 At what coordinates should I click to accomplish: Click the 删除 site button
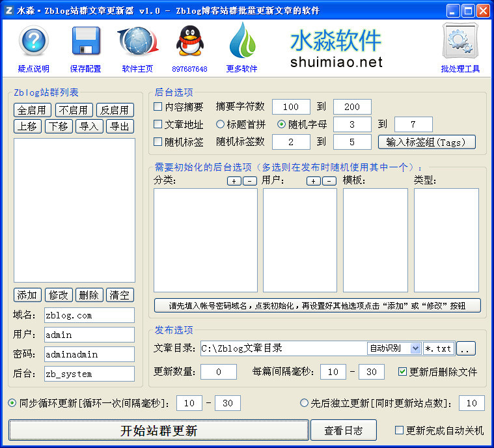89,295
